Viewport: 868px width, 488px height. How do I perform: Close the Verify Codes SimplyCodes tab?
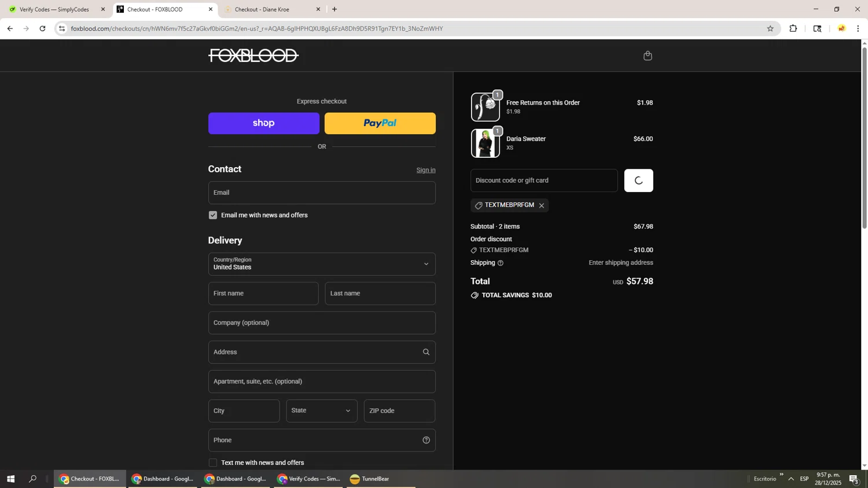coord(103,9)
